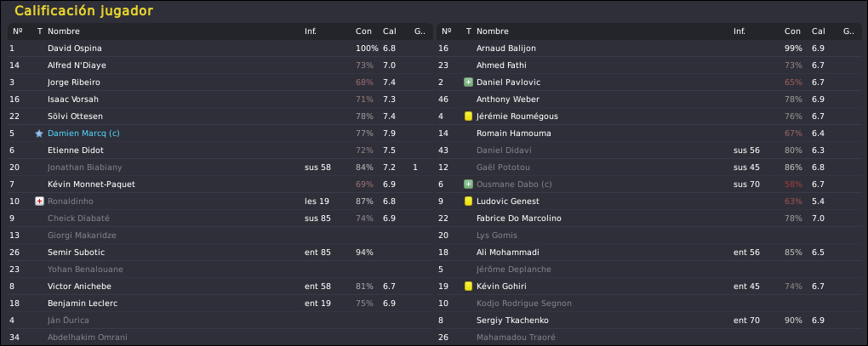The height and width of the screenshot is (346, 868).
Task: Click the green plus icon beside Ousmane Dabo
Action: click(468, 184)
